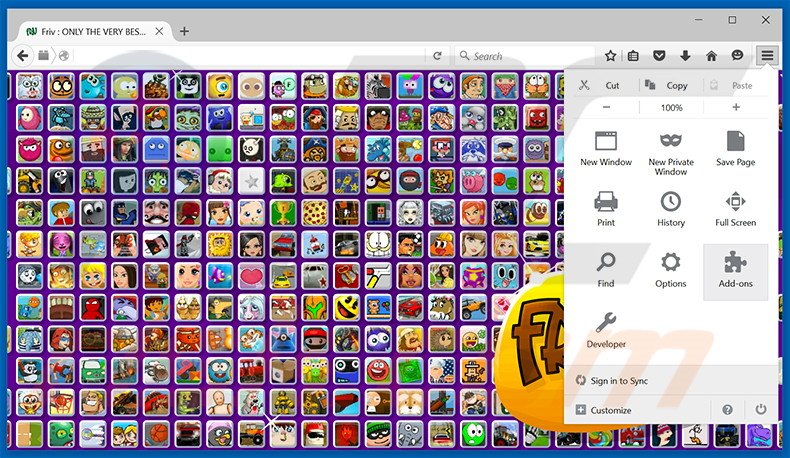Show bookmarks list icon
790x458 pixels.
pyautogui.click(x=633, y=56)
